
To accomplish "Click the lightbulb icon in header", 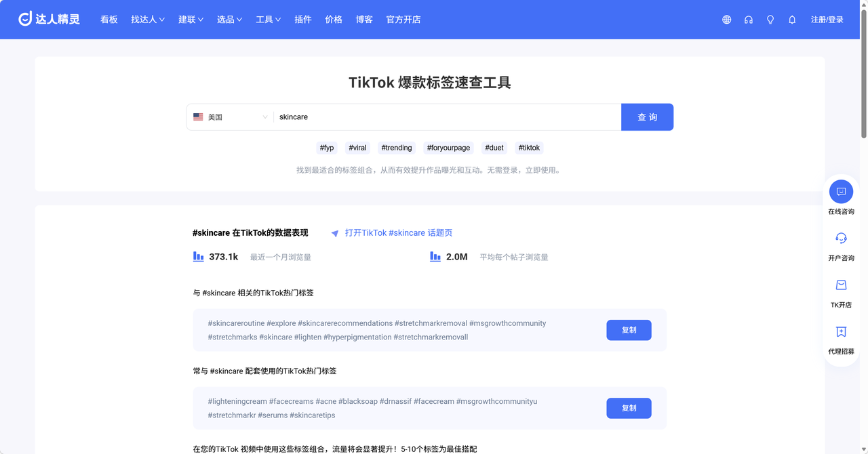I will [770, 20].
